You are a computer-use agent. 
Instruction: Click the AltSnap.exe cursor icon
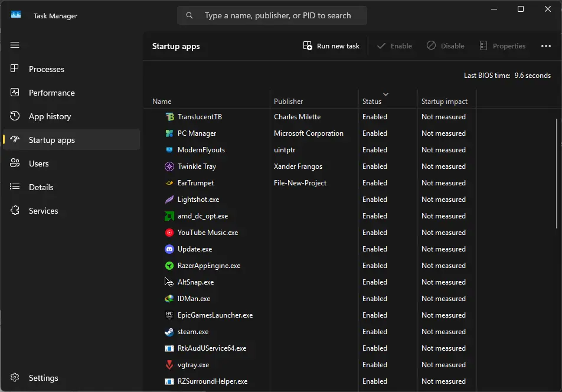pos(169,282)
